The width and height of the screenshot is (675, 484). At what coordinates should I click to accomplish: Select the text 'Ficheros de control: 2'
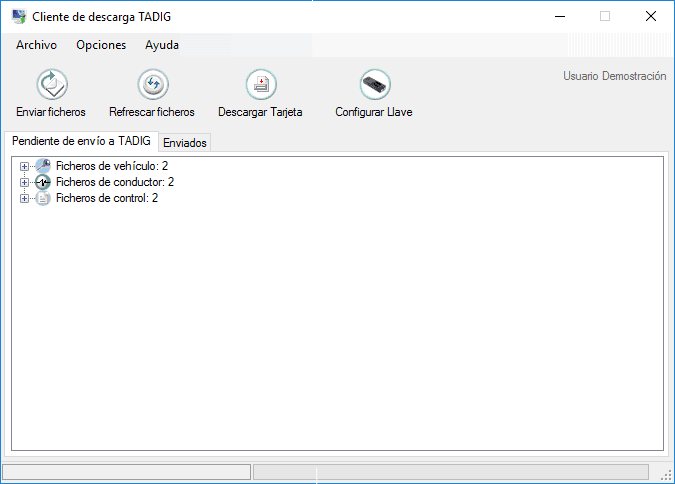107,198
